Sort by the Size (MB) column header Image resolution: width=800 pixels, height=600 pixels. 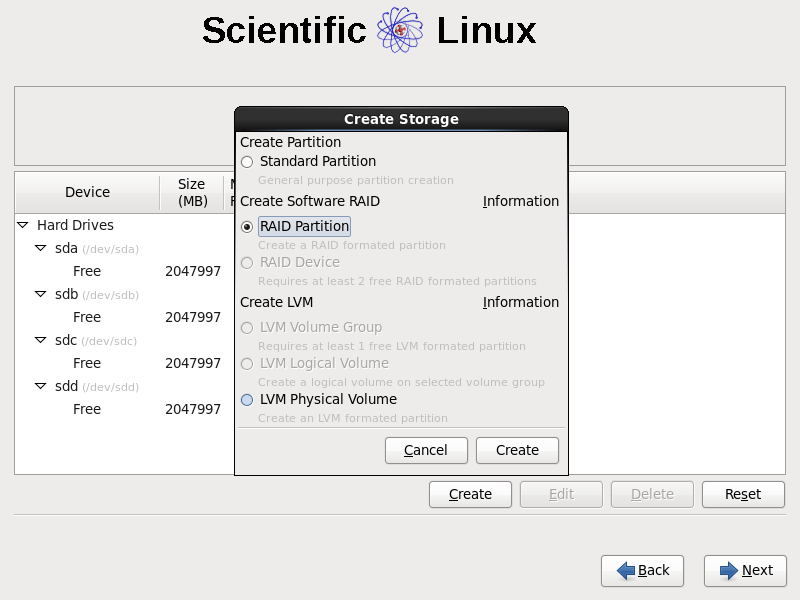[x=192, y=192]
